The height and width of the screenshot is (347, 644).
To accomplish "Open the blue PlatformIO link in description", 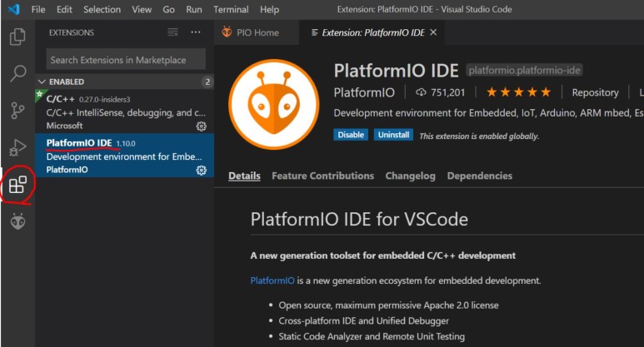I will click(272, 280).
